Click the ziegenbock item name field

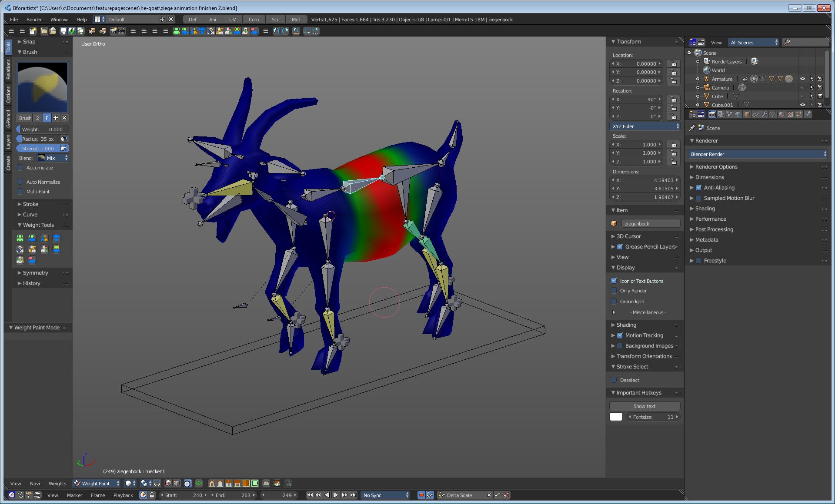[x=650, y=224]
